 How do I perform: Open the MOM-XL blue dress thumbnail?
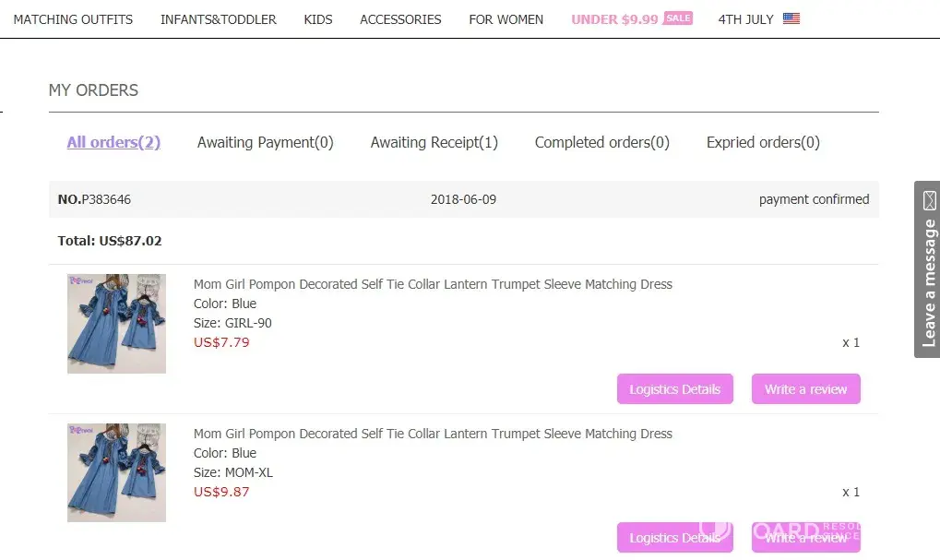pos(116,473)
